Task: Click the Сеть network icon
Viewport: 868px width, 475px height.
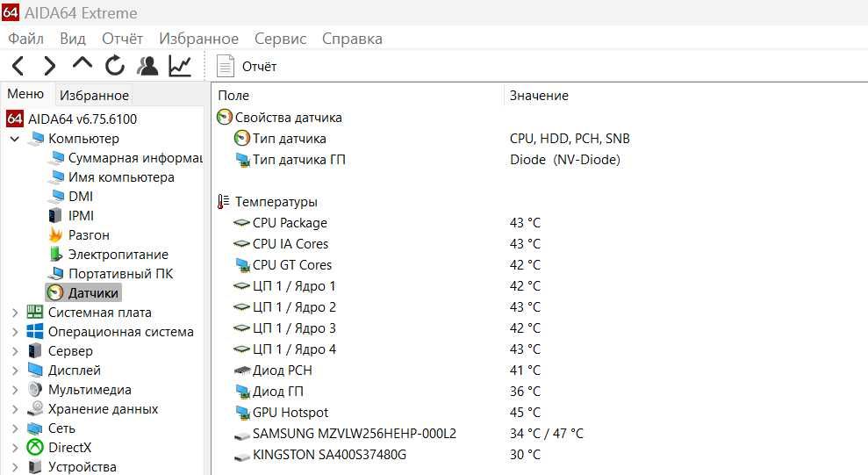Action: coord(35,428)
